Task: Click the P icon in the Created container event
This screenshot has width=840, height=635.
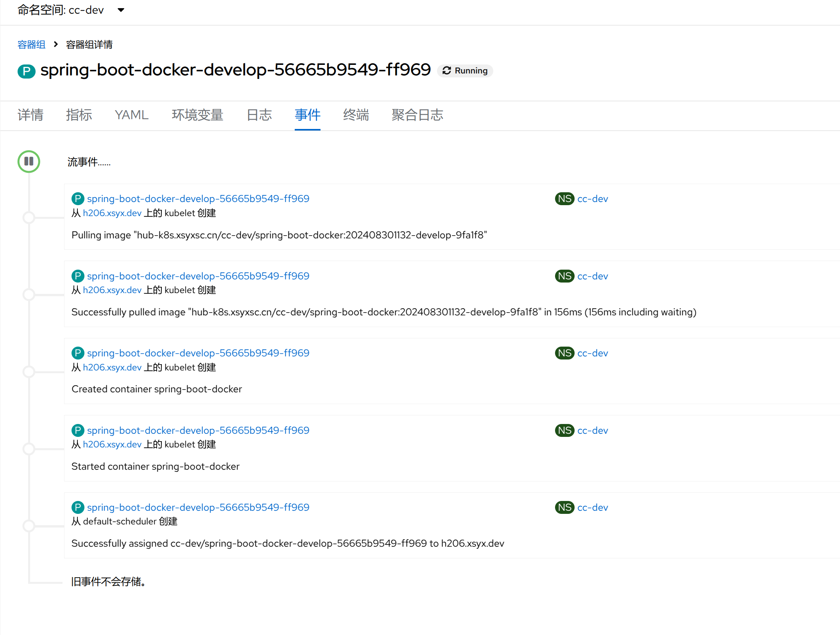Action: pyautogui.click(x=78, y=353)
